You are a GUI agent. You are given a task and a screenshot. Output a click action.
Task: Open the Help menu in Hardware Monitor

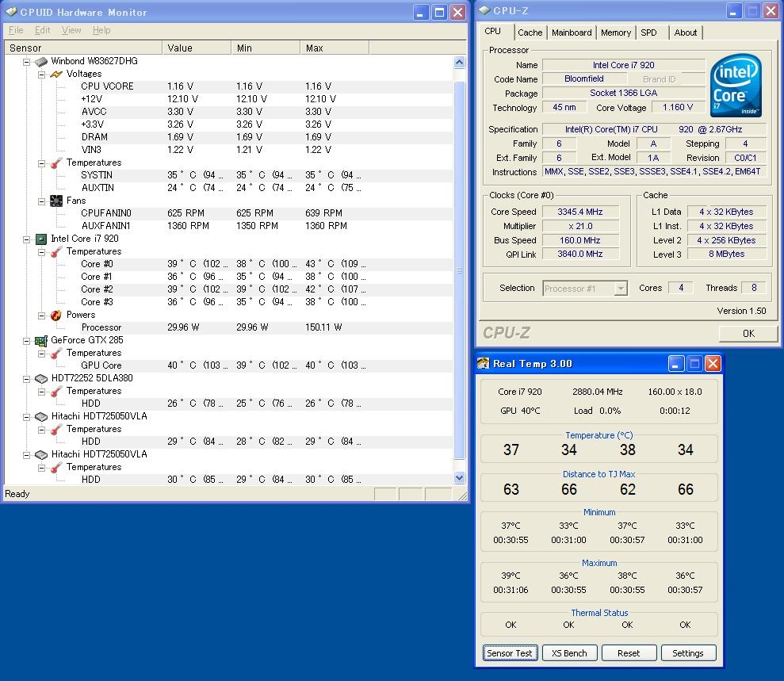(101, 30)
